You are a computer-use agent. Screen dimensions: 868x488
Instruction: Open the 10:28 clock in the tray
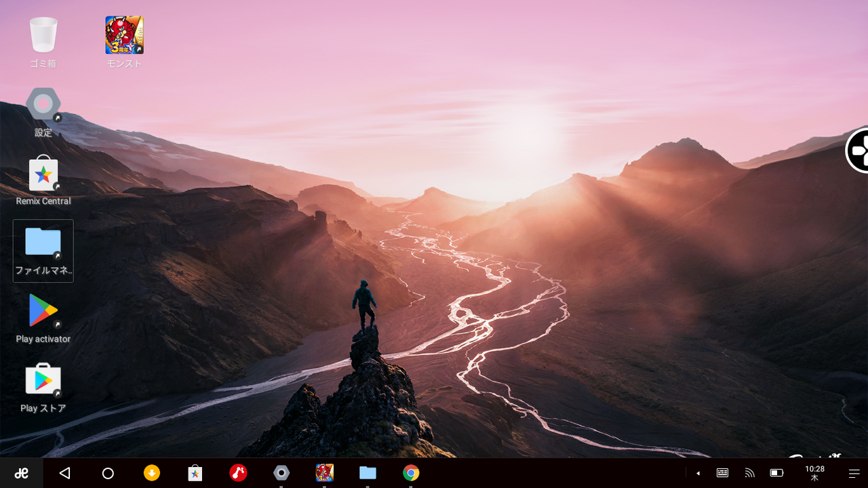click(x=814, y=473)
